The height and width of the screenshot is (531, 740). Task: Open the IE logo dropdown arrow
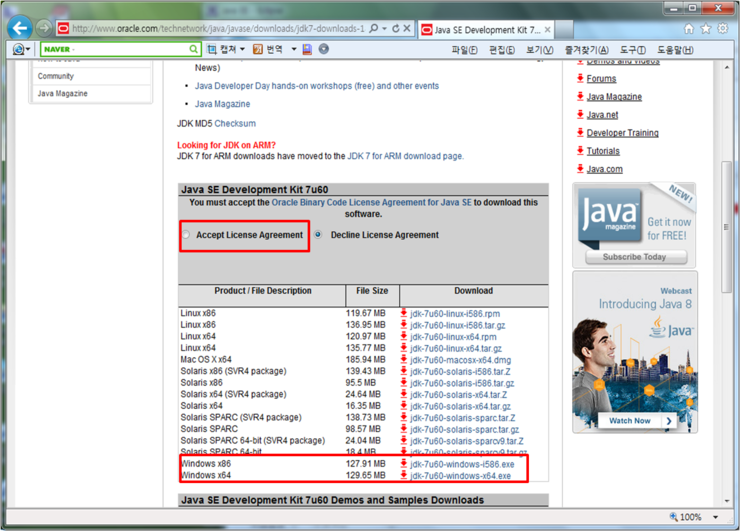[28, 49]
